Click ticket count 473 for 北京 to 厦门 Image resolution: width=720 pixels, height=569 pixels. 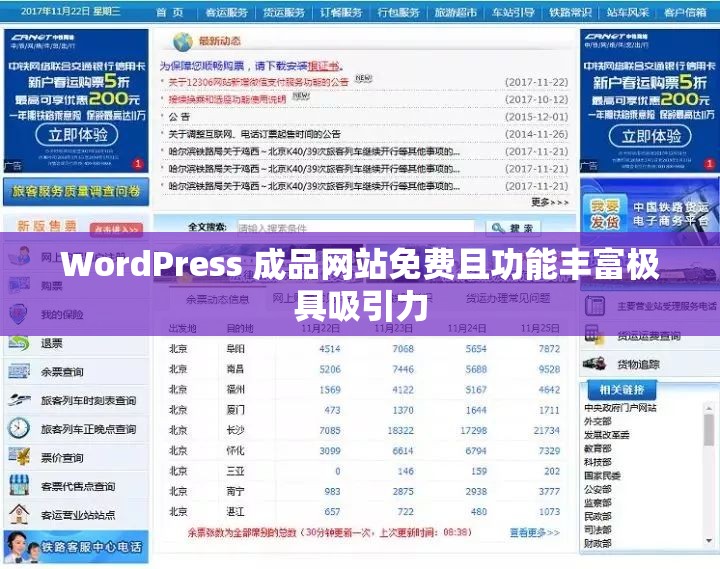coord(332,410)
